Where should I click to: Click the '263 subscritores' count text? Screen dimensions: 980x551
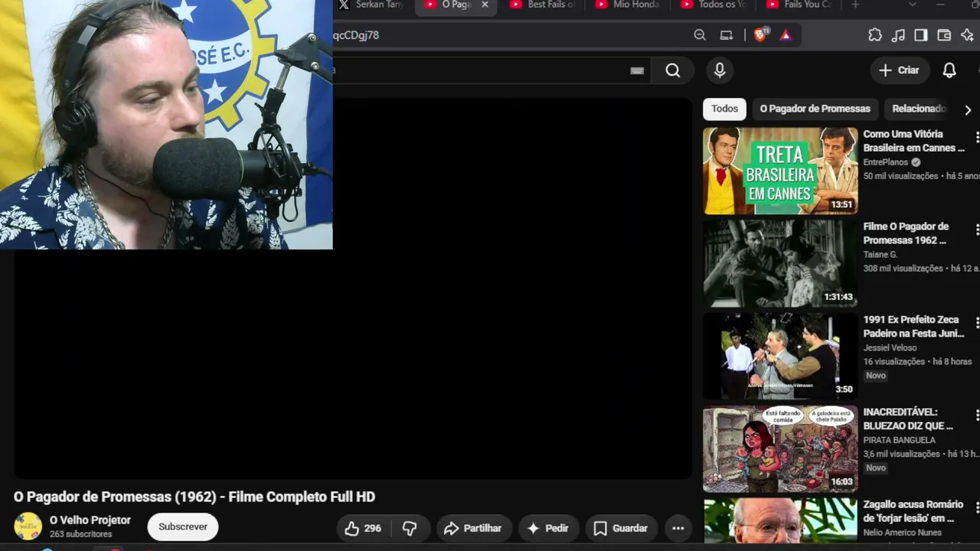coord(80,534)
